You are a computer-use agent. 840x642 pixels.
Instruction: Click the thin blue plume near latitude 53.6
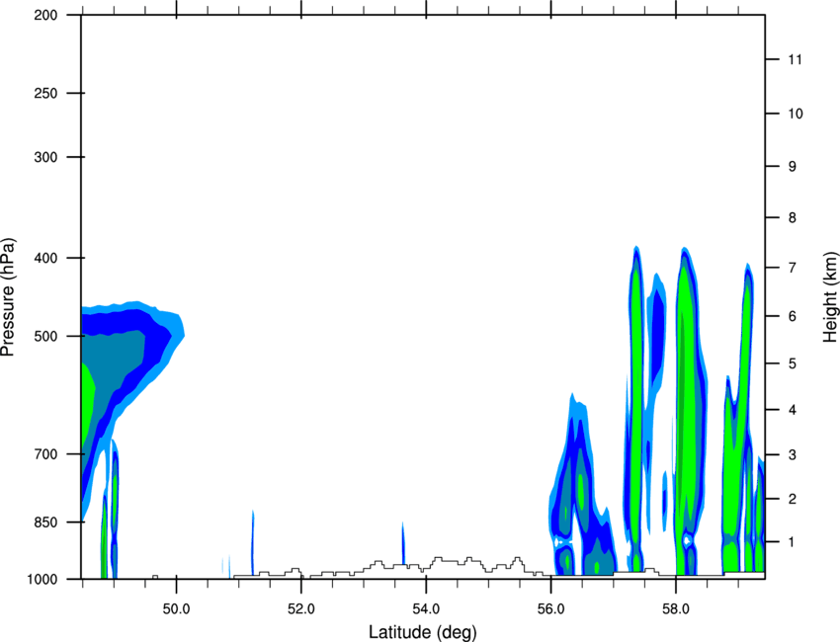403,543
